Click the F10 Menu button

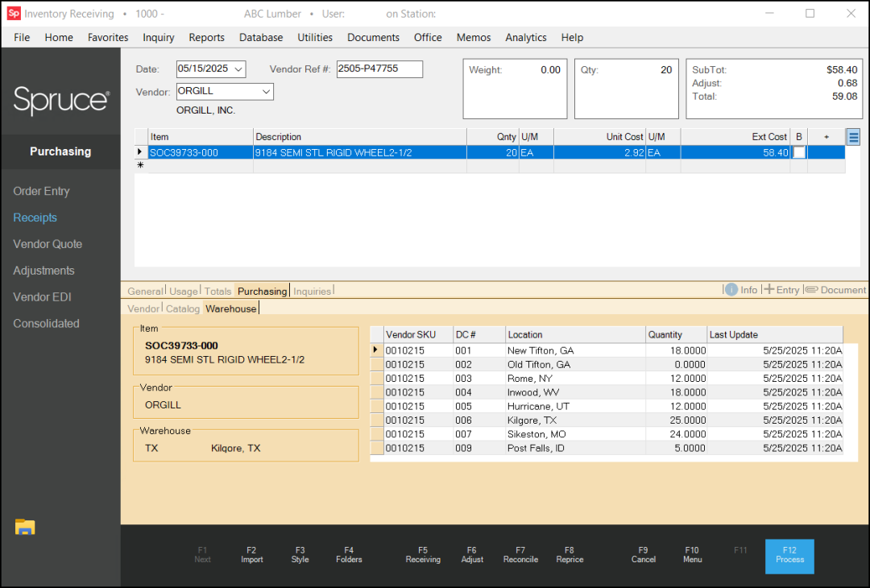click(692, 555)
